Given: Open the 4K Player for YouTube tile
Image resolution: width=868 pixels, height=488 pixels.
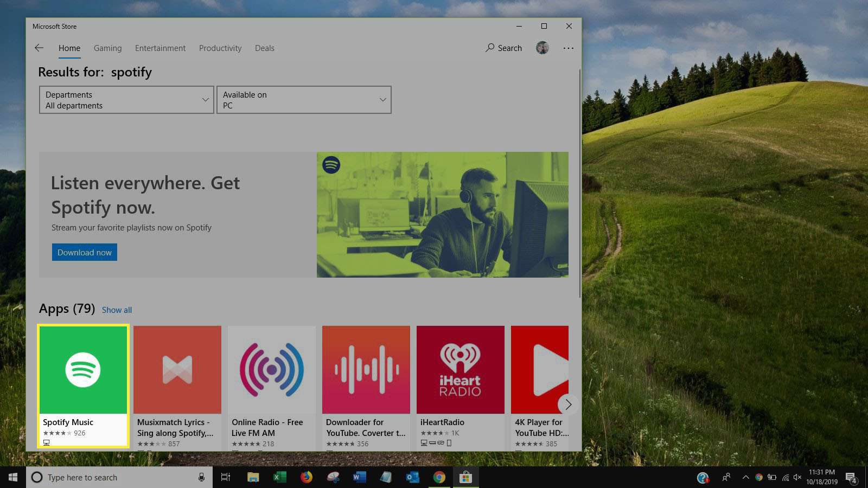Looking at the screenshot, I should pos(540,387).
